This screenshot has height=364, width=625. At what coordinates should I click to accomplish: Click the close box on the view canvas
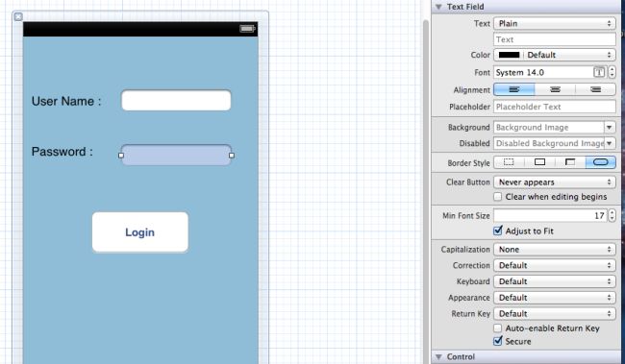[x=18, y=16]
